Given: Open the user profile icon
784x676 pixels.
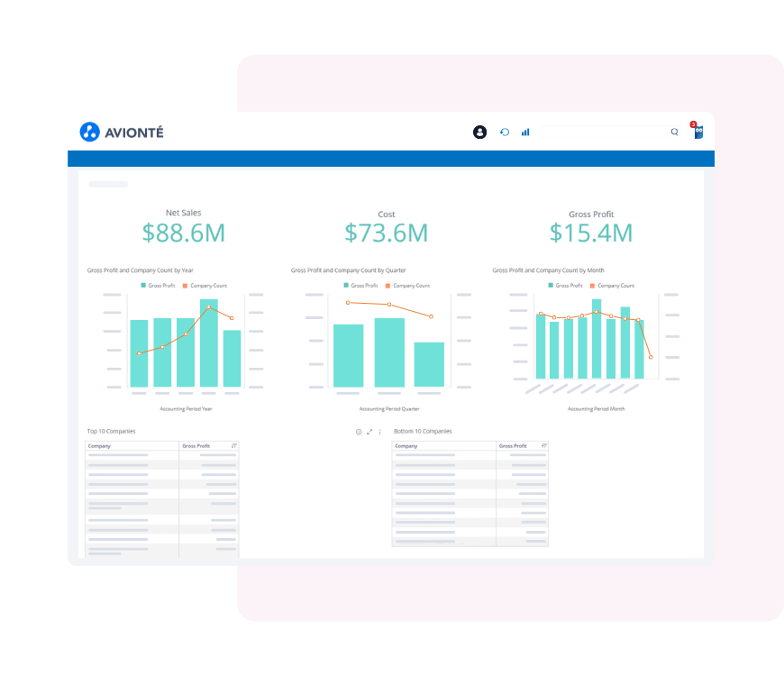Looking at the screenshot, I should pyautogui.click(x=479, y=132).
